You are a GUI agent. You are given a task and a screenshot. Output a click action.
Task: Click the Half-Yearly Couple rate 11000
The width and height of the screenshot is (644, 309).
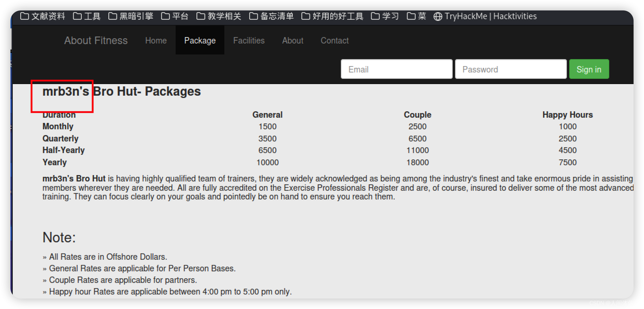[x=418, y=150]
